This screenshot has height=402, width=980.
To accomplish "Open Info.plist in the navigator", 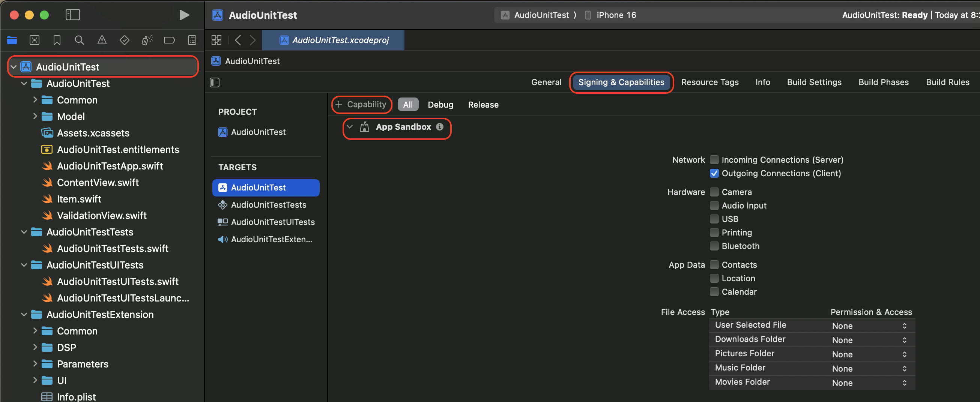I will click(76, 397).
